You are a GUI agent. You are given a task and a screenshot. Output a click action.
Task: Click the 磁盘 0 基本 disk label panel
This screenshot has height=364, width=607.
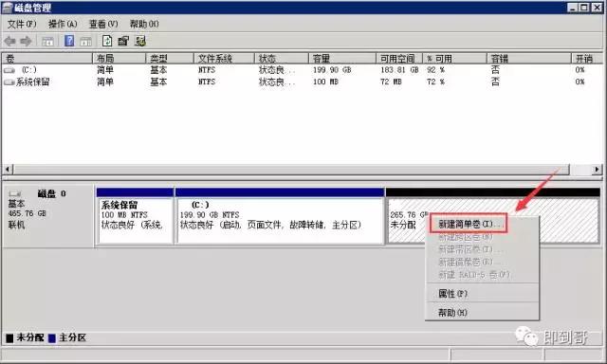click(48, 216)
